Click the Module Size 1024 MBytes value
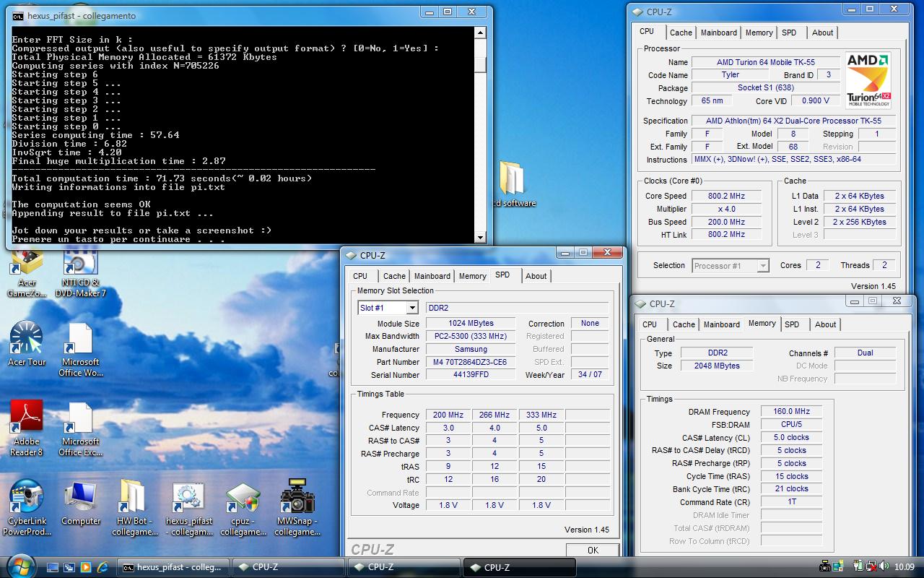This screenshot has width=924, height=578. click(x=471, y=323)
